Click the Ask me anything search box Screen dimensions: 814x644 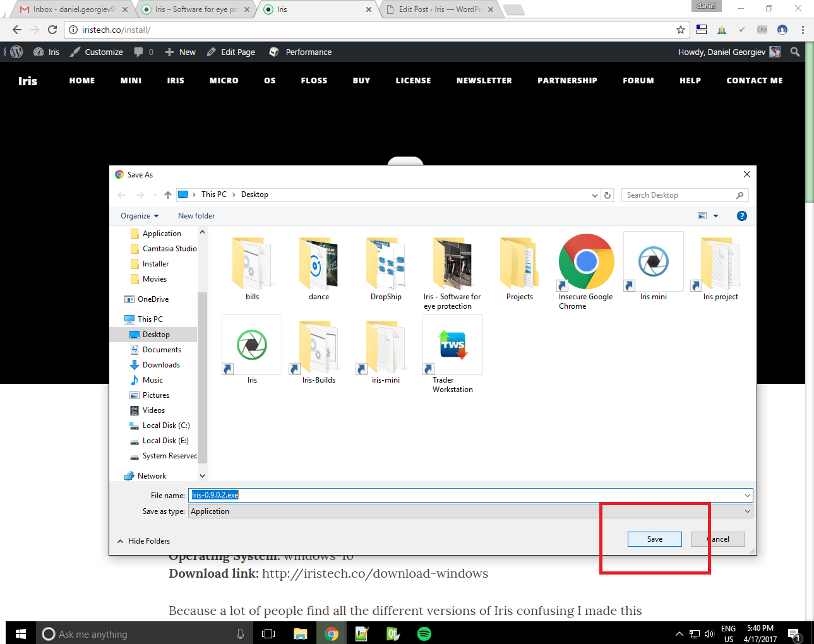[145, 634]
